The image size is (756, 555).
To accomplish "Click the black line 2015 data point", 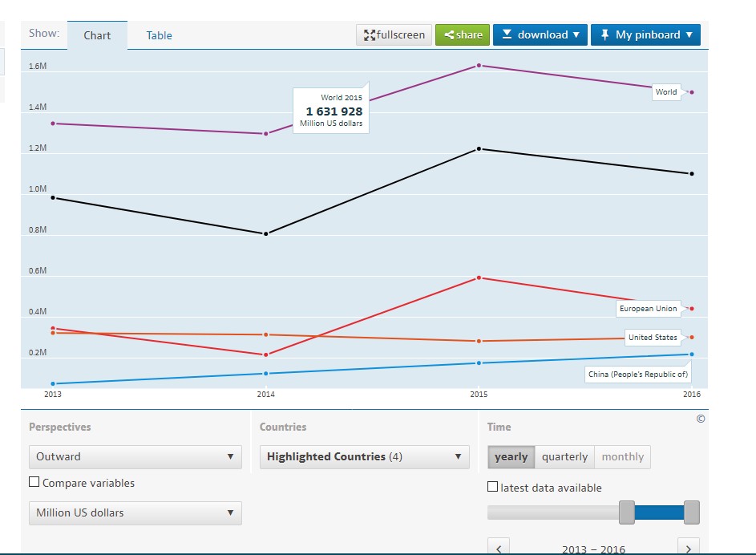I will (479, 149).
